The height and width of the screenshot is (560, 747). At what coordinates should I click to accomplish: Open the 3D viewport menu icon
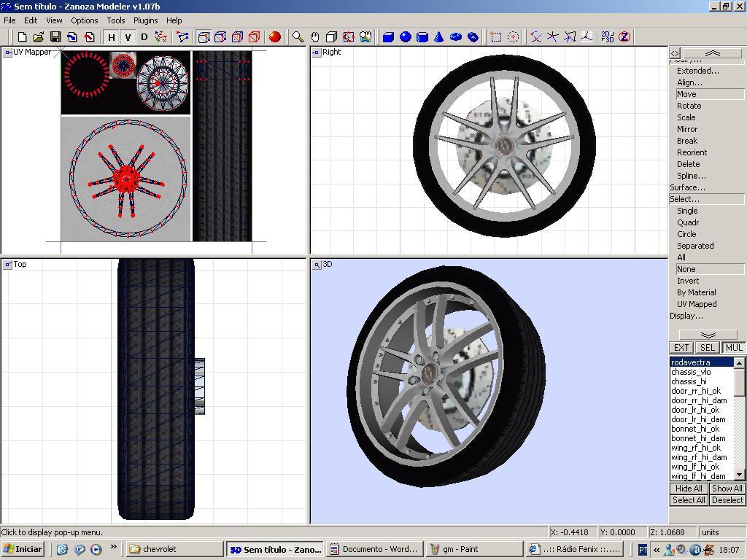(x=317, y=265)
